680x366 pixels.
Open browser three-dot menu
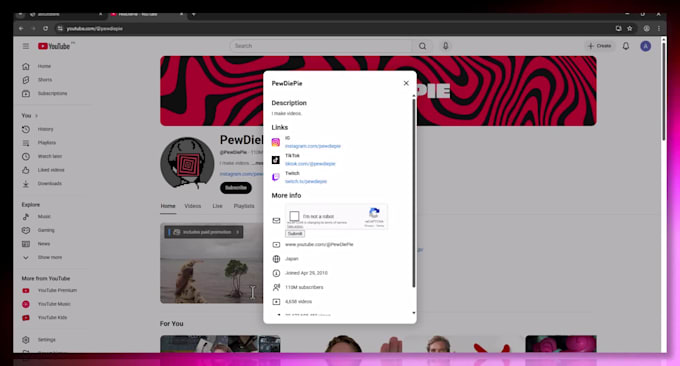[659, 29]
